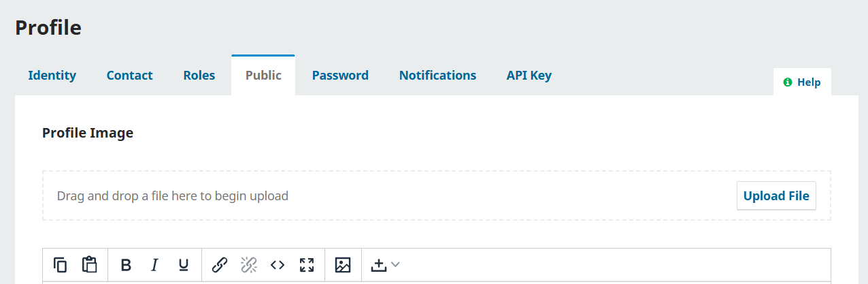Select the Roles tab
The height and width of the screenshot is (284, 868).
[x=199, y=75]
